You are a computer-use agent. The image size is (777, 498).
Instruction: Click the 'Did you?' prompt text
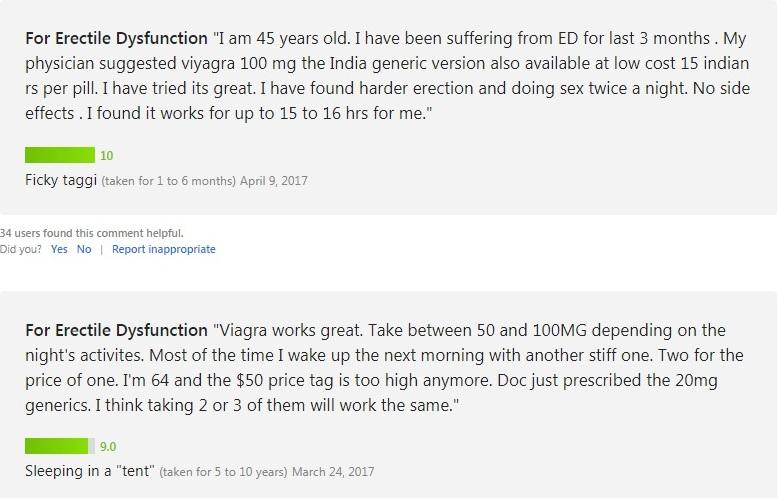21,249
